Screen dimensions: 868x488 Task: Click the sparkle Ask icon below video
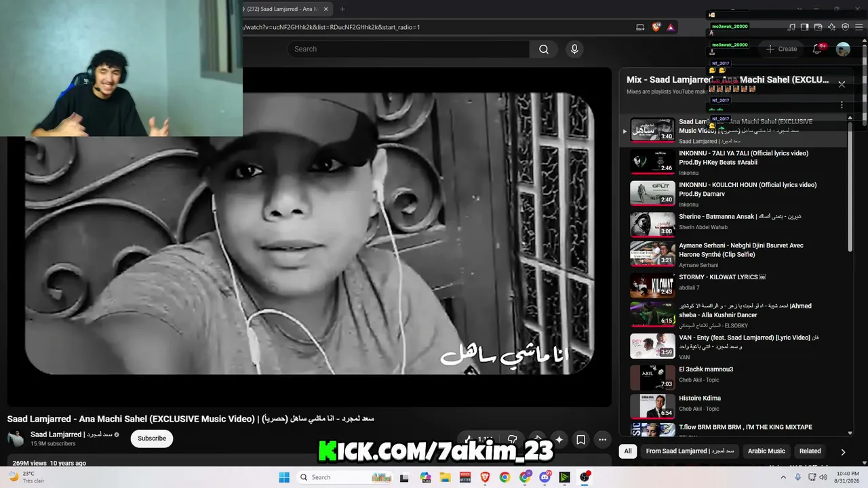pos(559,439)
